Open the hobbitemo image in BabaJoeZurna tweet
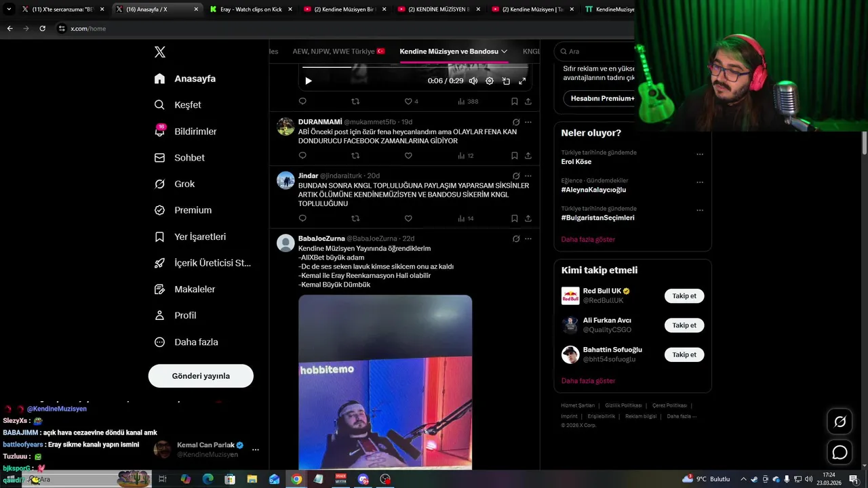This screenshot has width=868, height=488. (x=385, y=382)
